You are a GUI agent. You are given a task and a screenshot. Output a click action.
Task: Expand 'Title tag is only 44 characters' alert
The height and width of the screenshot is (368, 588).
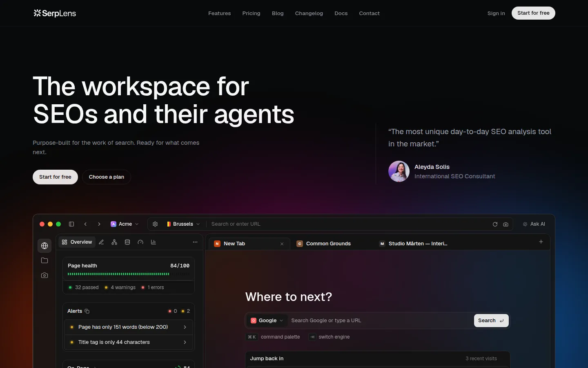128,342
